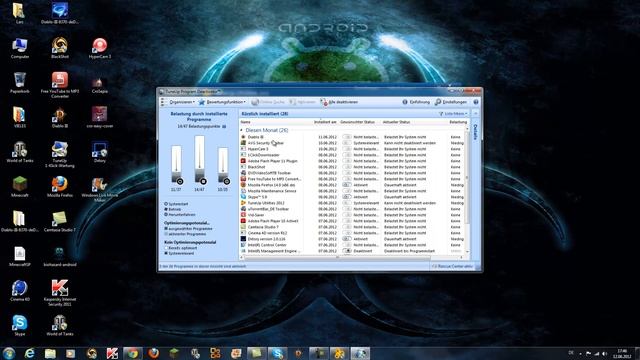The image size is (640, 360).
Task: Open Skype desktop shortcut
Action: coord(20,326)
